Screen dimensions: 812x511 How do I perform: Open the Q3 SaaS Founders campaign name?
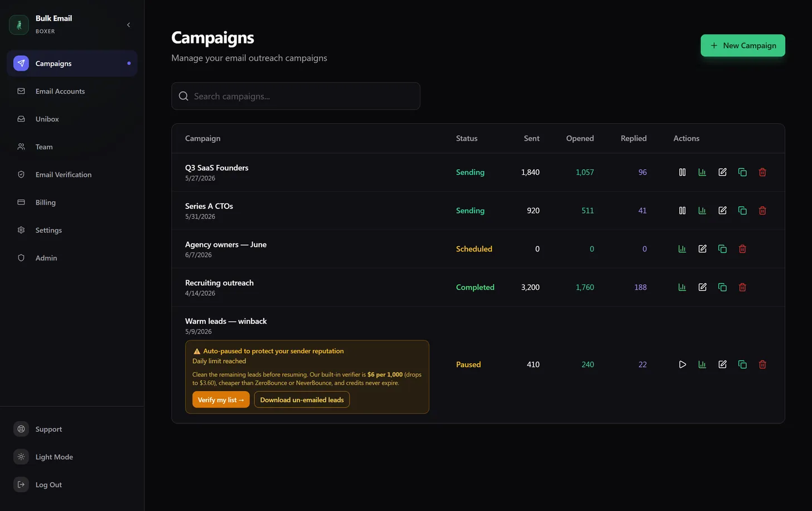click(217, 168)
